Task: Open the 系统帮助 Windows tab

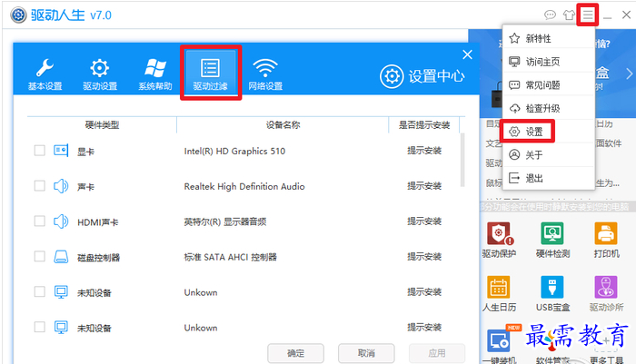Action: 155,74
